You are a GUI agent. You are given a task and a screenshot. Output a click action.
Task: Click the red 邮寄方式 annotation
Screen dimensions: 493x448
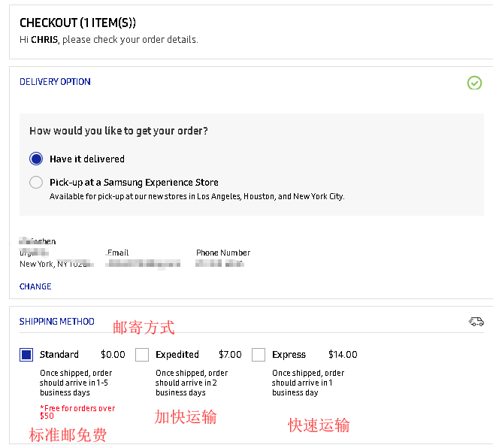tap(144, 327)
